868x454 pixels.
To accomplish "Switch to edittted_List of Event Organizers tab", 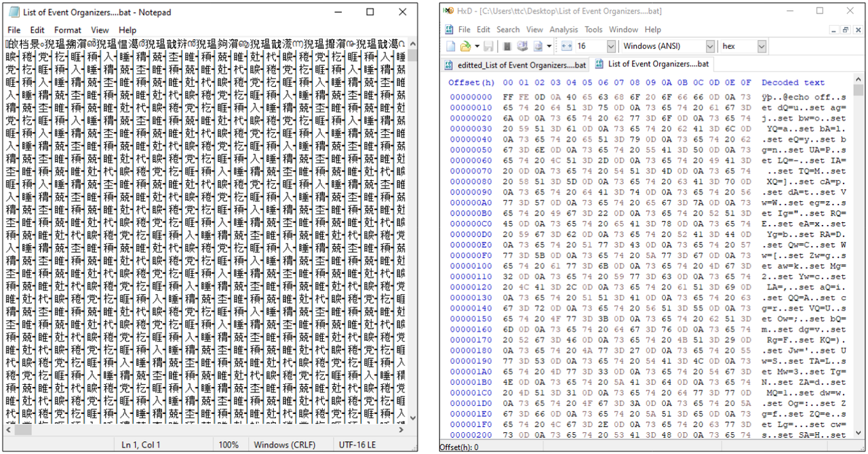I will [x=515, y=65].
